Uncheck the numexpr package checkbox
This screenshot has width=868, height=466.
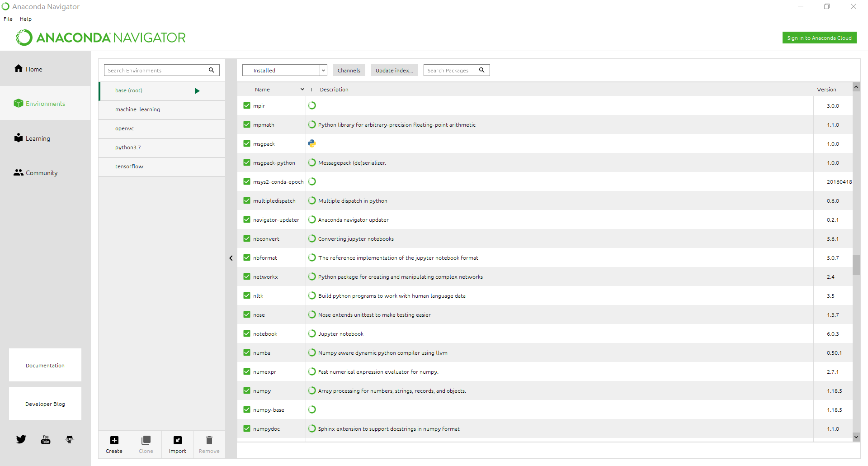pos(247,371)
